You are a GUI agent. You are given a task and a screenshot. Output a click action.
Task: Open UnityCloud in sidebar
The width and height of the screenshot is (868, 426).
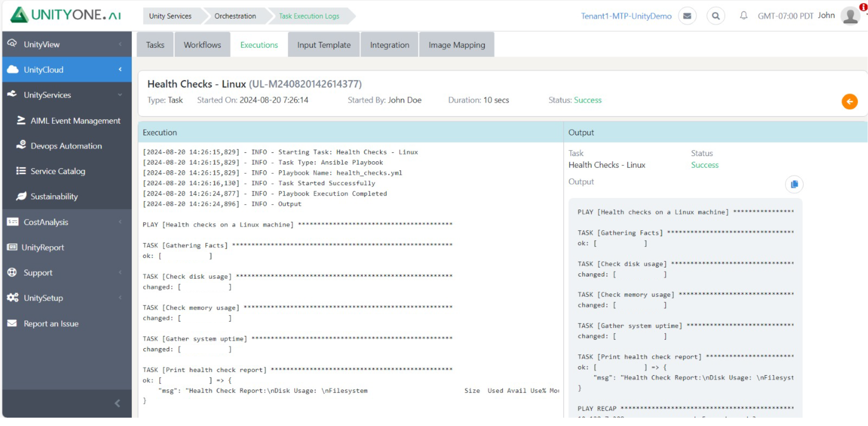pyautogui.click(x=67, y=69)
